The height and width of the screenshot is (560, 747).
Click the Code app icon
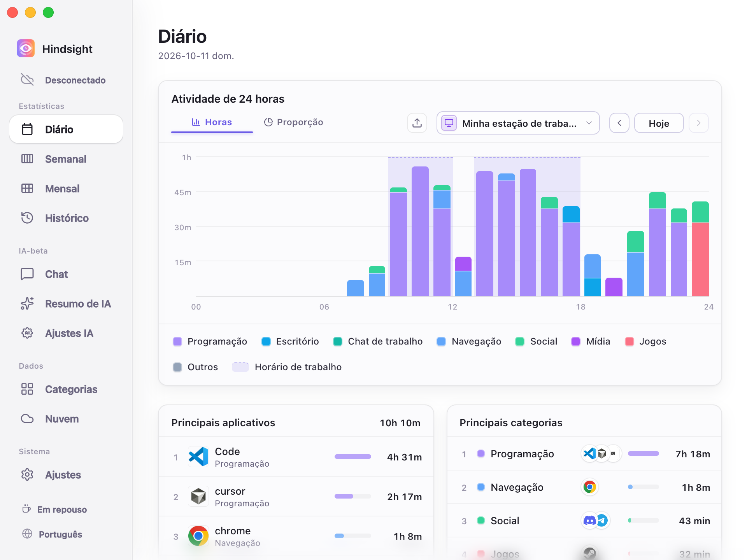pos(198,457)
